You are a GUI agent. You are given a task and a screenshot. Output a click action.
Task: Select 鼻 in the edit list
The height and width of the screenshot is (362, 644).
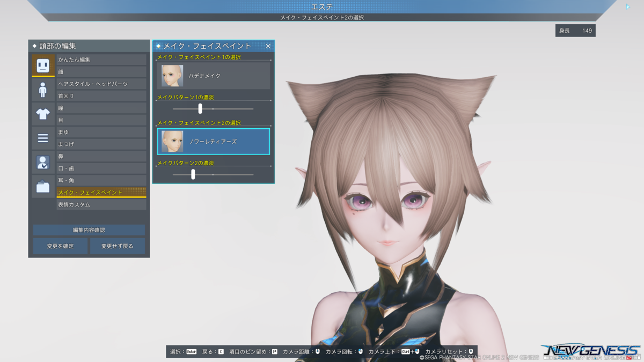[101, 156]
